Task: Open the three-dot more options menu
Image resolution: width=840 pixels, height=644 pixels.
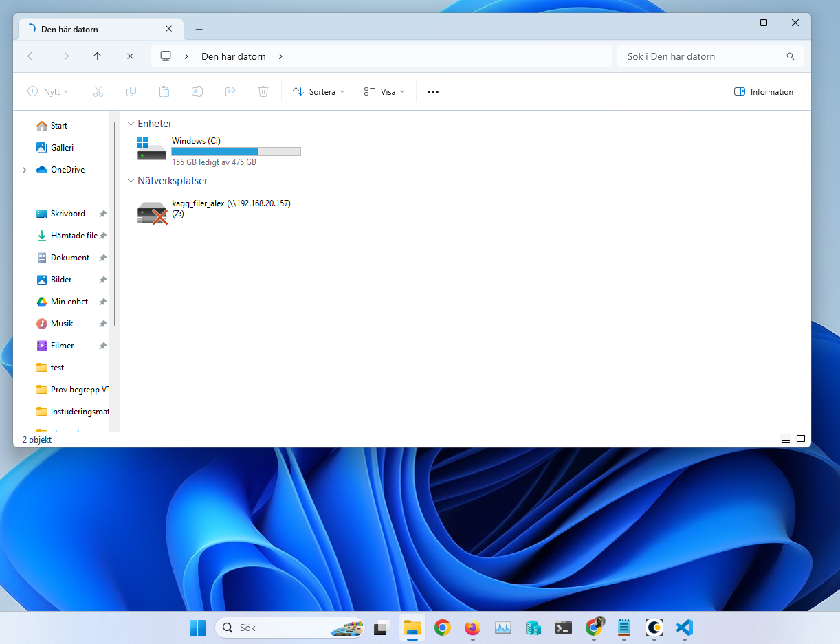Action: [x=433, y=92]
